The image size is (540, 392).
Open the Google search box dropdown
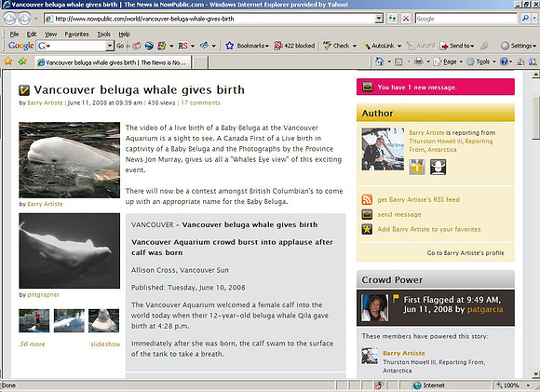(x=110, y=46)
